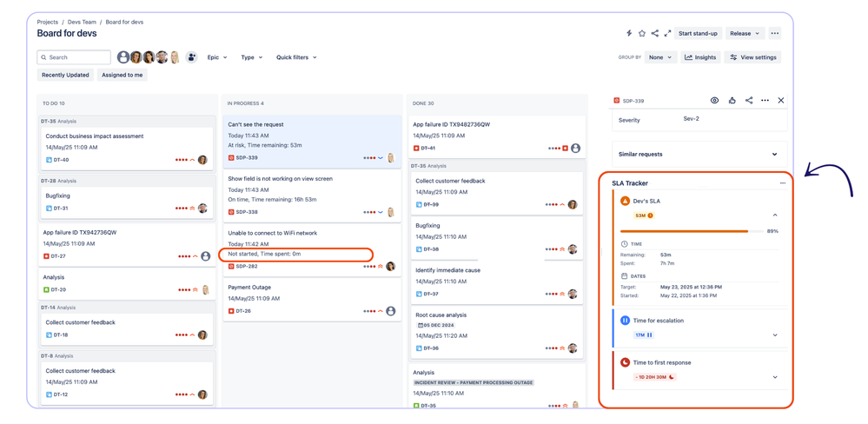This screenshot has width=868, height=424.
Task: Click the share icon in board header
Action: click(655, 33)
